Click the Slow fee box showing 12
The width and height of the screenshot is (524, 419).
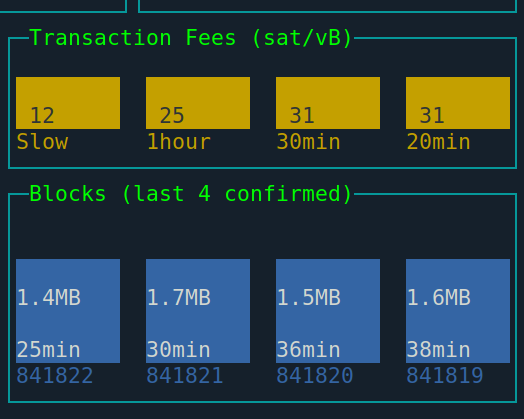68,103
